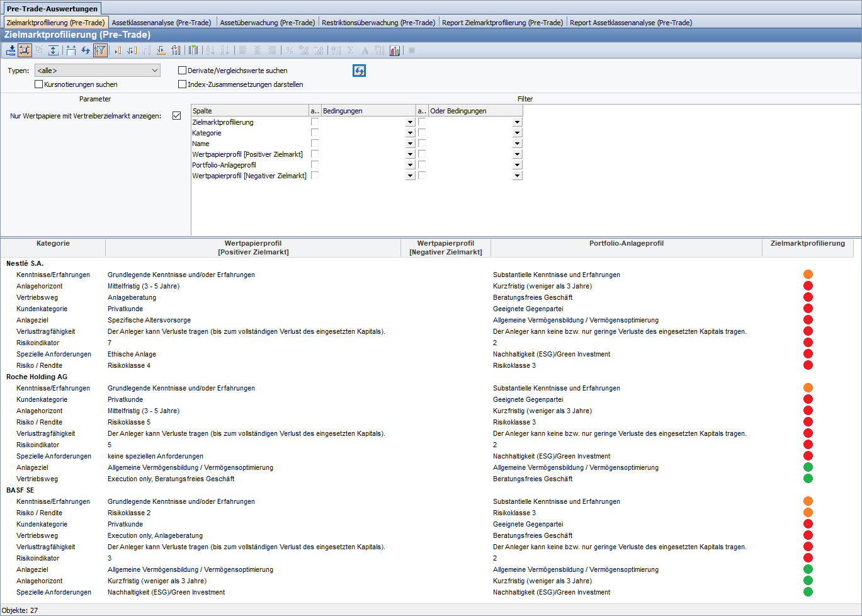
Task: Click the fit-to-window icon in toolbar
Action: pyautogui.click(x=25, y=50)
